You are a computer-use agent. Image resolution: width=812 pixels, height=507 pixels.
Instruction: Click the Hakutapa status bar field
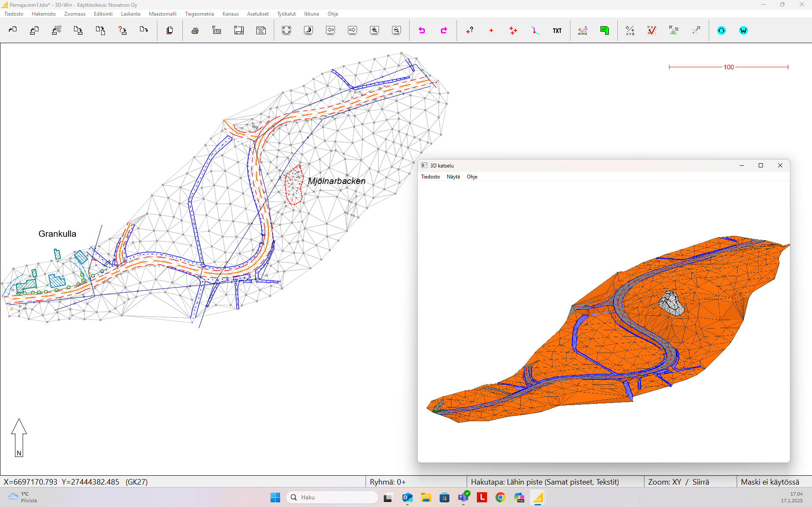coord(545,482)
